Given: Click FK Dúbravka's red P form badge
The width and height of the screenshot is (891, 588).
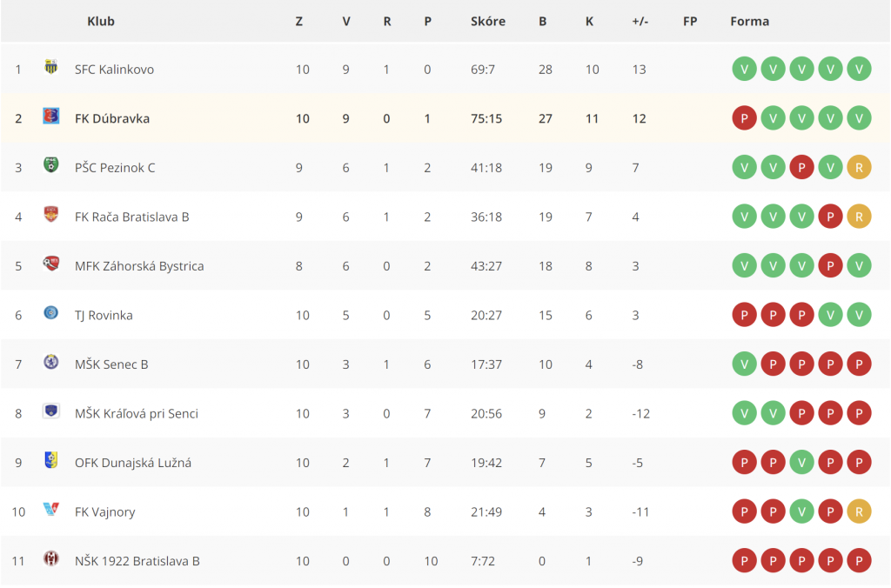Looking at the screenshot, I should [745, 118].
